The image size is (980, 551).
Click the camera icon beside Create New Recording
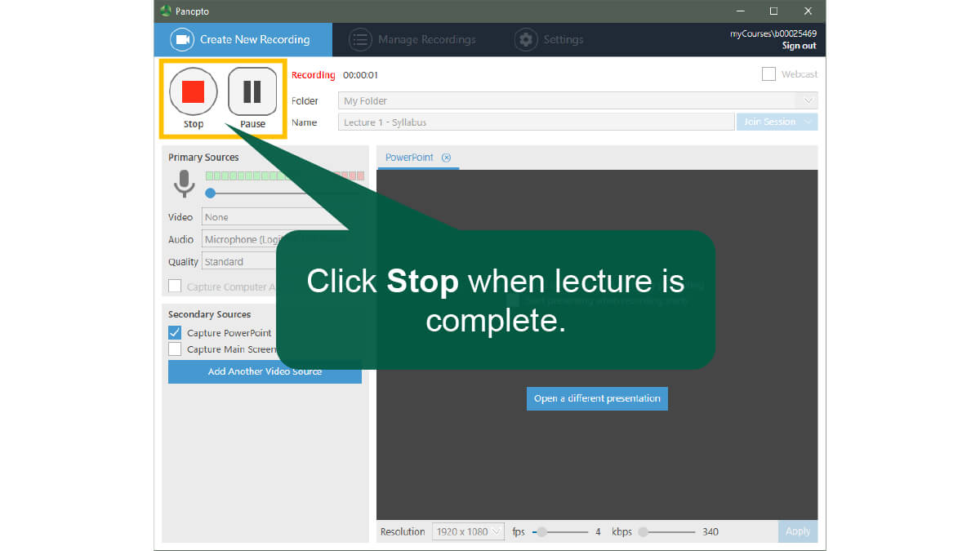coord(182,39)
